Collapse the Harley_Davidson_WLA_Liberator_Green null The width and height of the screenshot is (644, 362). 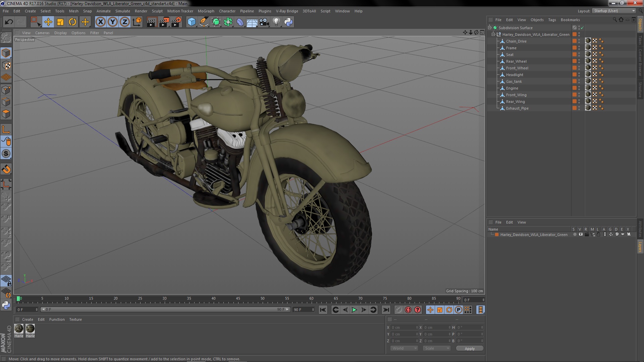[x=493, y=34]
